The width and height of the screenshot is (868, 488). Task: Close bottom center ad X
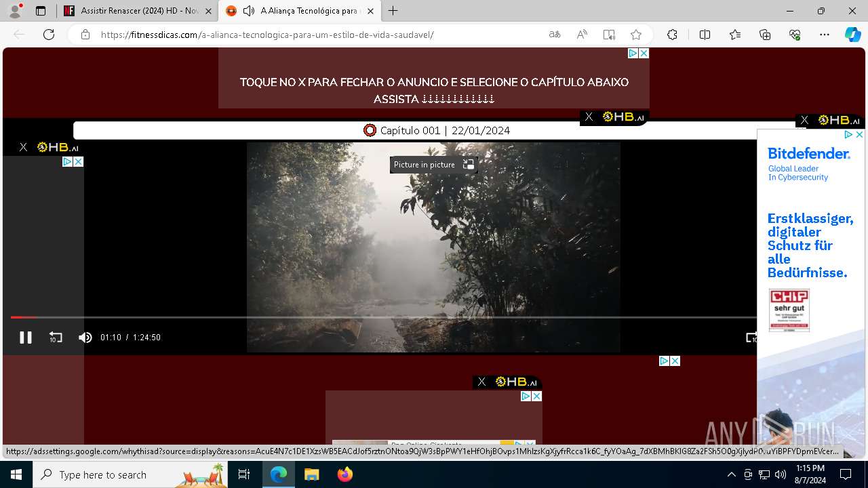pyautogui.click(x=536, y=396)
